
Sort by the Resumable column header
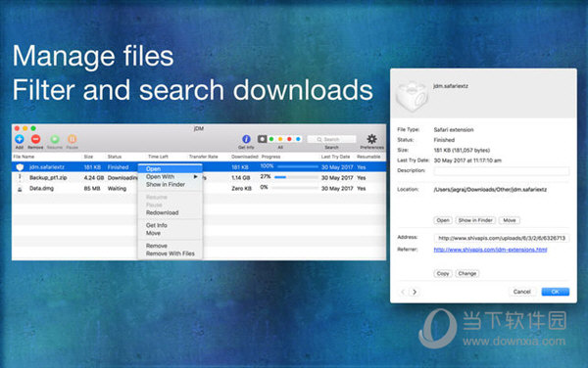[x=368, y=157]
